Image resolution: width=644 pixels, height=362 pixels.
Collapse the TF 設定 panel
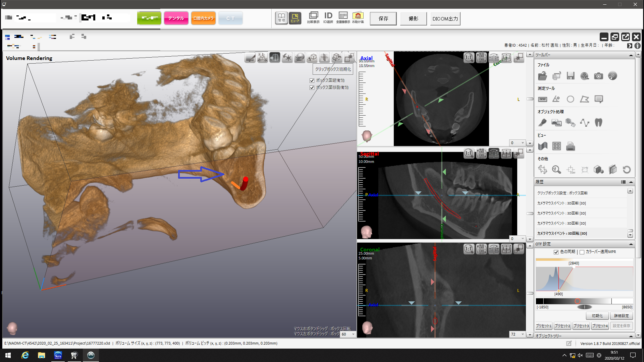click(x=631, y=244)
